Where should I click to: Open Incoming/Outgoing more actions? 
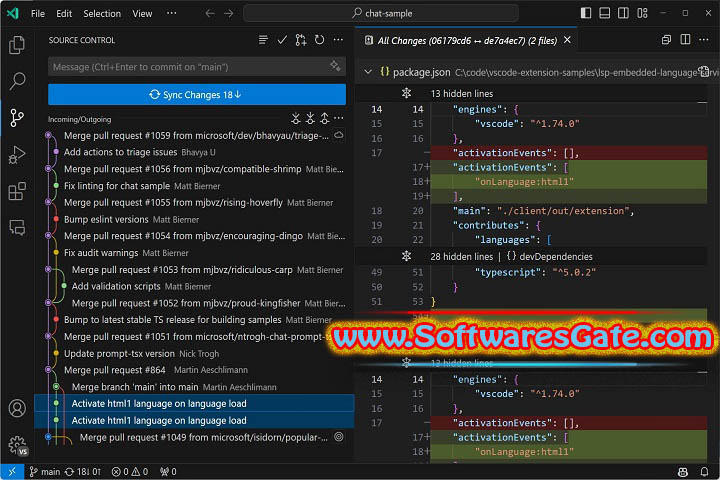(x=339, y=119)
